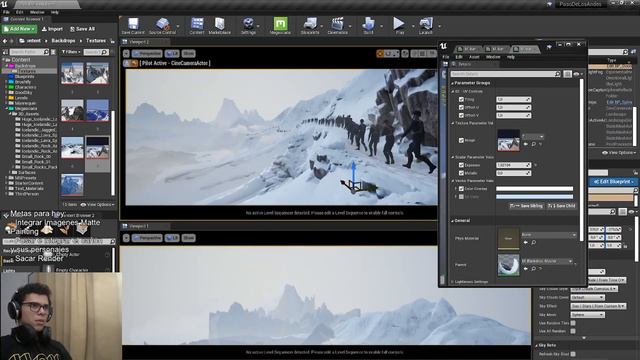Viewport: 640px width, 360px height.
Task: Click the Launch toolbar icon
Action: tap(425, 24)
